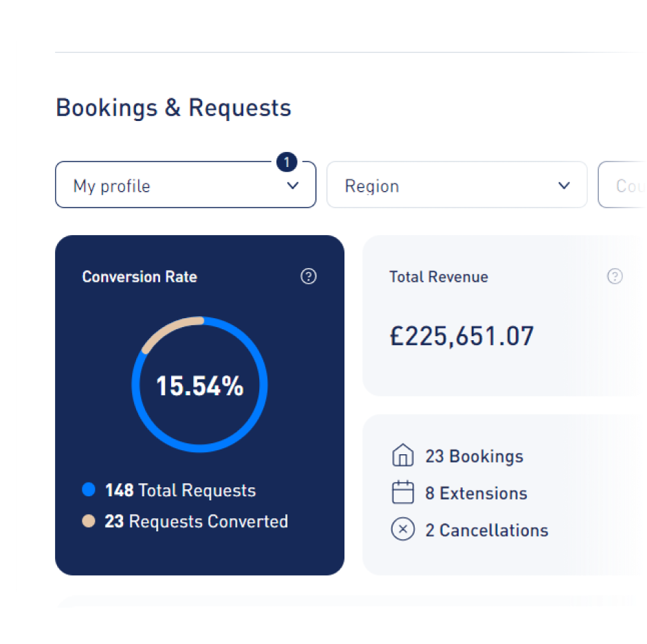The width and height of the screenshot is (647, 644).
Task: Click the house icon beside Bookings
Action: click(403, 455)
